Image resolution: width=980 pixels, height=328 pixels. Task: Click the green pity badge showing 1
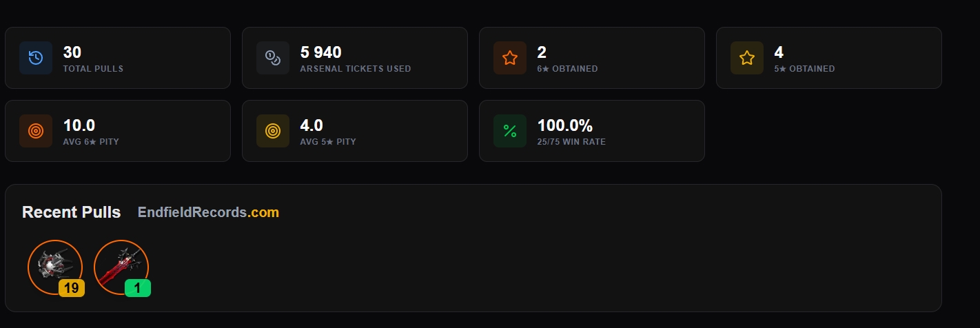tap(138, 288)
